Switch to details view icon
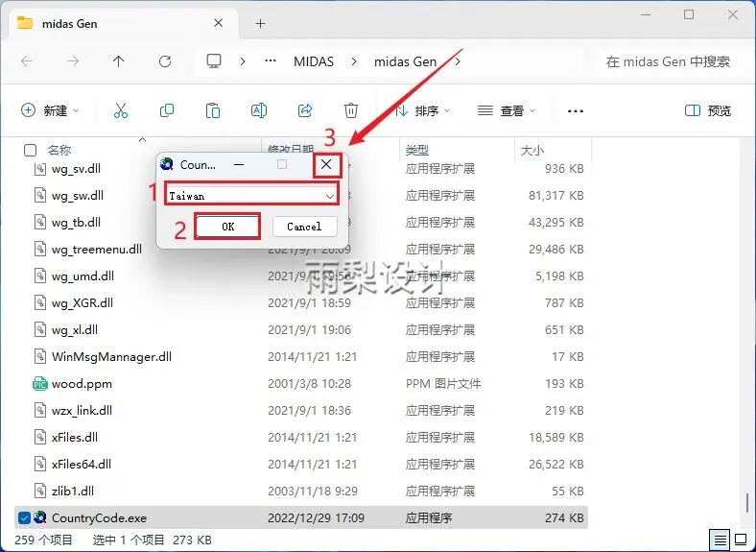The image size is (756, 552). 721,540
